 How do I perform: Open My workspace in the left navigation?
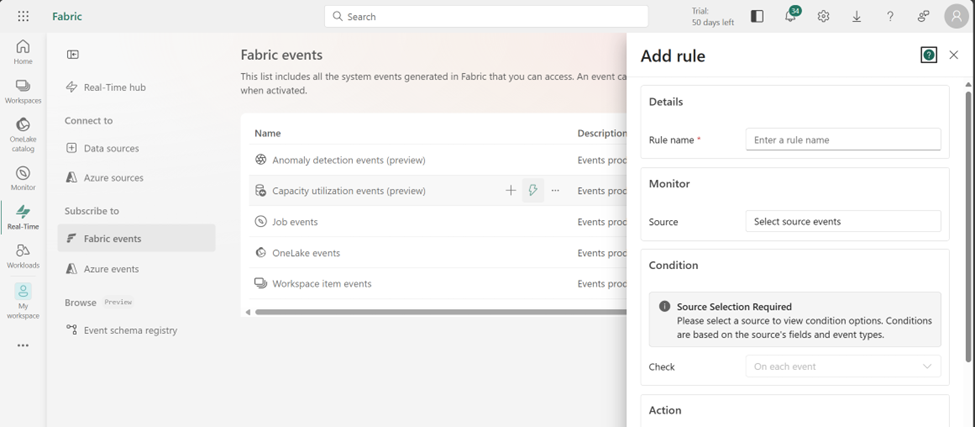(x=23, y=301)
